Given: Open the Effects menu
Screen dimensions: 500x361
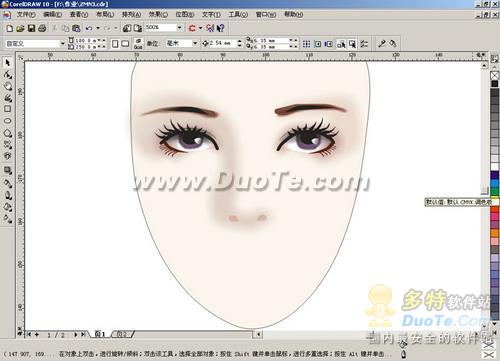Looking at the screenshot, I should tap(158, 14).
